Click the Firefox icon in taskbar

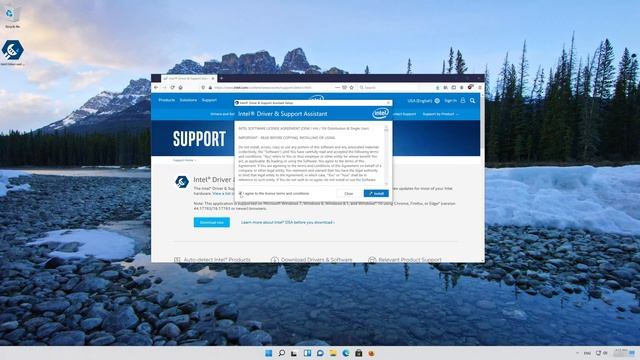(371, 353)
